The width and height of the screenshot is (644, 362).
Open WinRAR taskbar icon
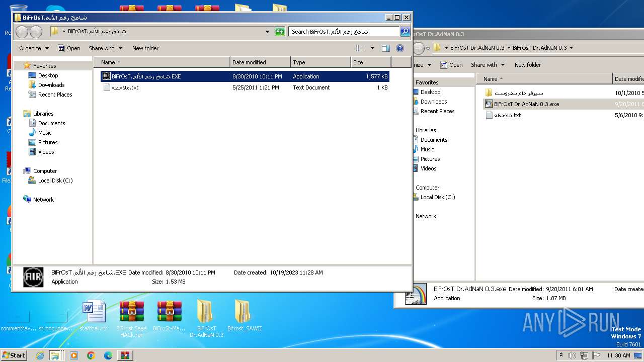[125, 355]
